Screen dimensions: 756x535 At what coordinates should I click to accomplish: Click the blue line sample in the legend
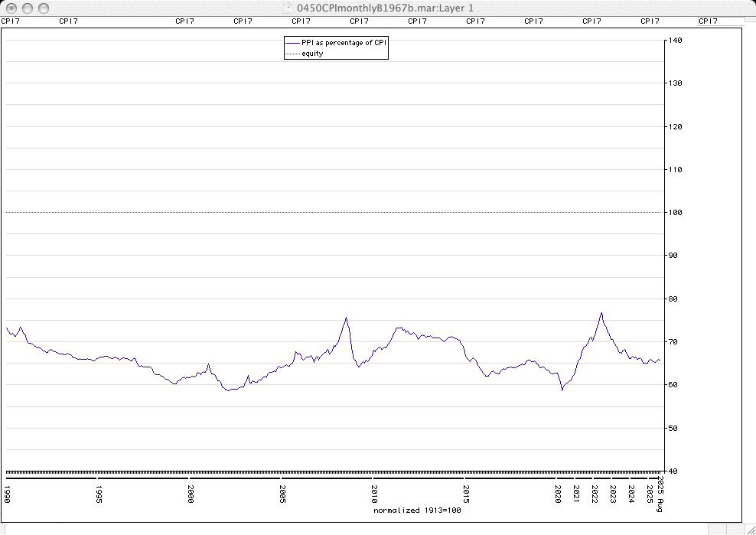pos(292,44)
